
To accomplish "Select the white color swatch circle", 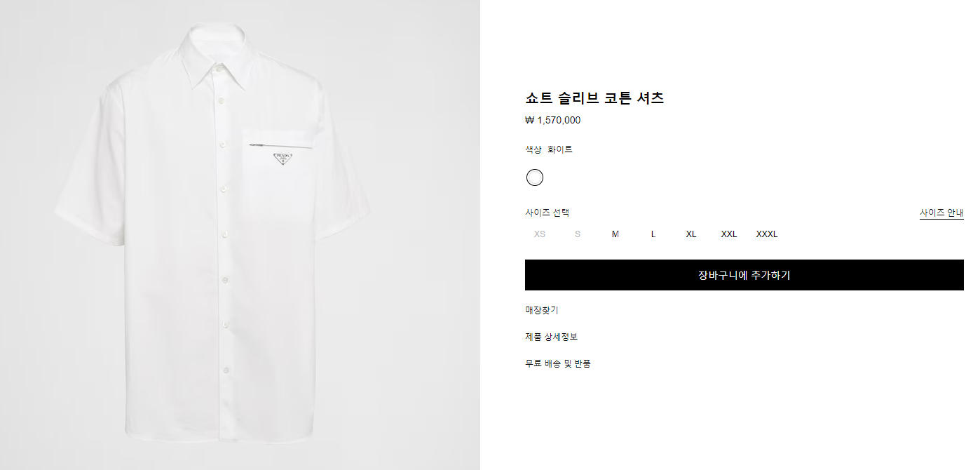I will point(535,177).
